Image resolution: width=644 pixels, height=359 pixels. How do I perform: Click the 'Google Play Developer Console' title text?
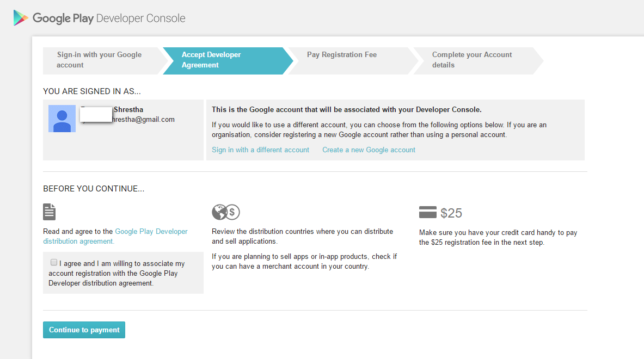pos(109,18)
